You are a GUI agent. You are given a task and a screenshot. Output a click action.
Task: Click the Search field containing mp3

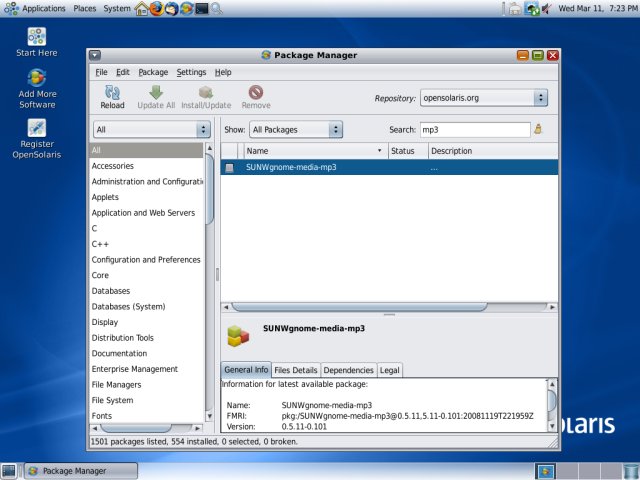pyautogui.click(x=475, y=129)
